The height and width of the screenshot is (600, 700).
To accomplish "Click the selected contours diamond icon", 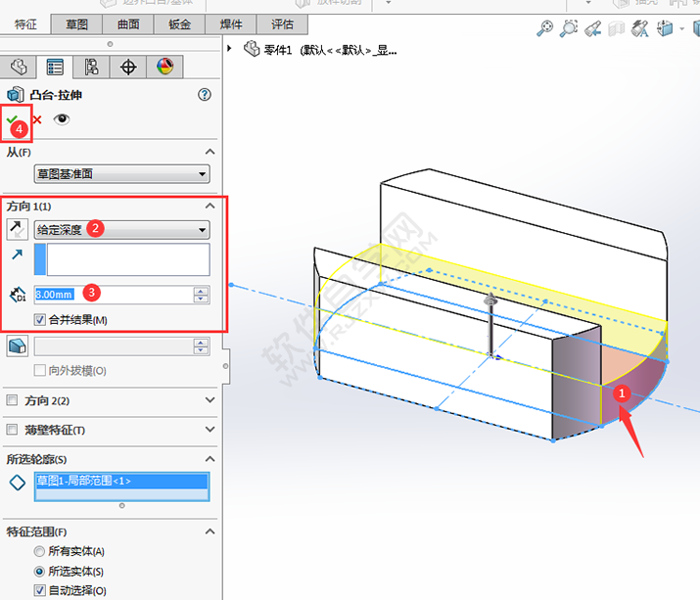I will click(x=18, y=483).
